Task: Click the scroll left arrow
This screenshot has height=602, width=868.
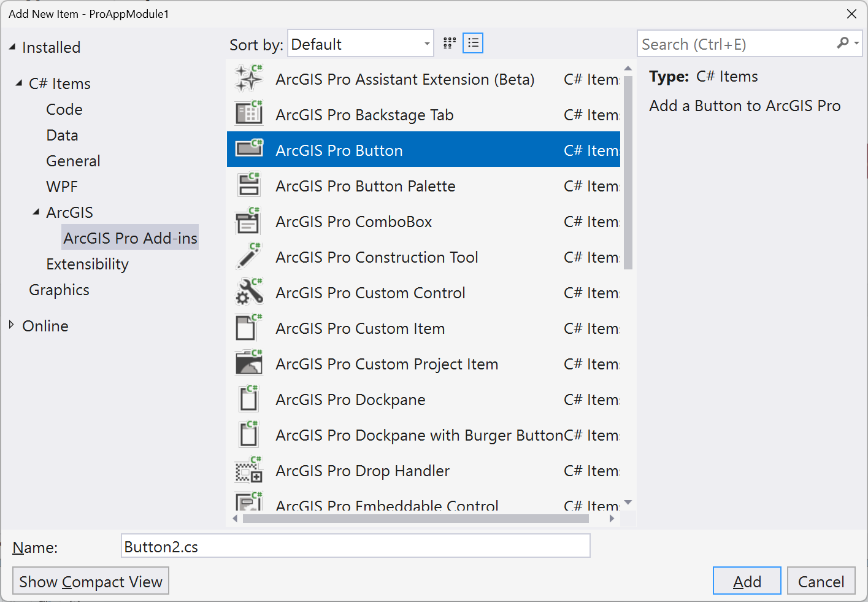Action: coord(235,519)
